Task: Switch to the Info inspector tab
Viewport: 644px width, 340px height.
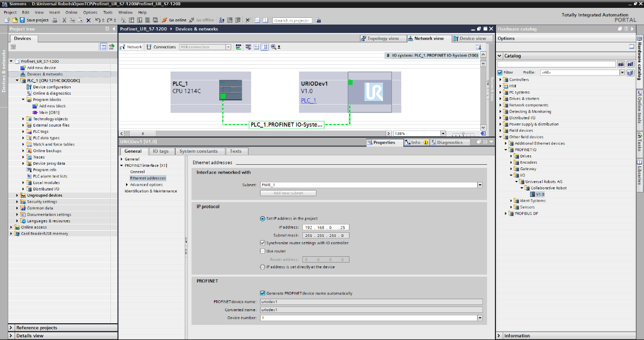Action: (416, 142)
